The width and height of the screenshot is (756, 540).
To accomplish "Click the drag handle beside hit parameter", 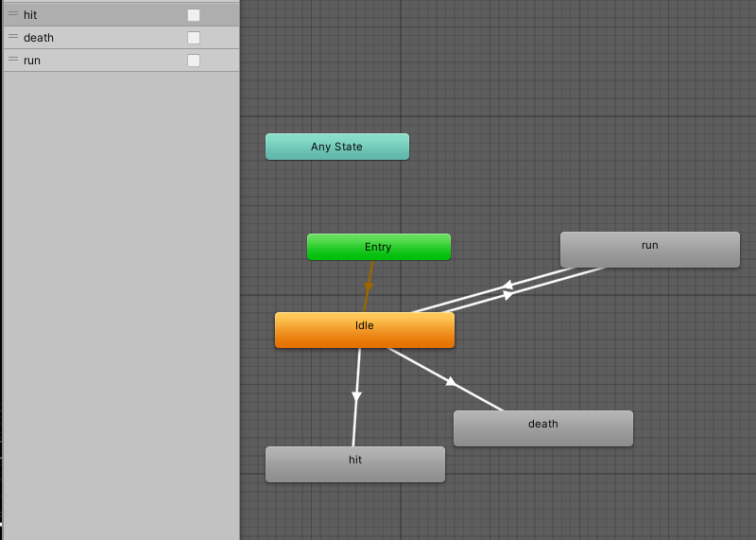I will coord(13,15).
